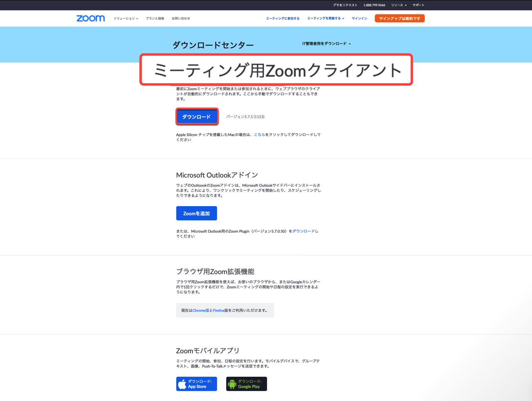Expand the ミーティングを開催する dropdown
The image size is (532, 401).
click(325, 18)
